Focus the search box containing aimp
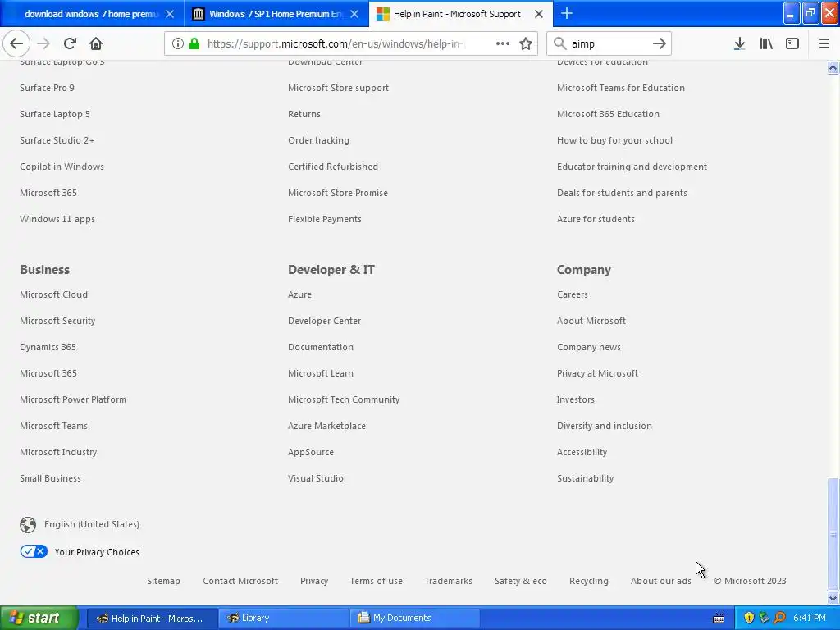 click(609, 43)
